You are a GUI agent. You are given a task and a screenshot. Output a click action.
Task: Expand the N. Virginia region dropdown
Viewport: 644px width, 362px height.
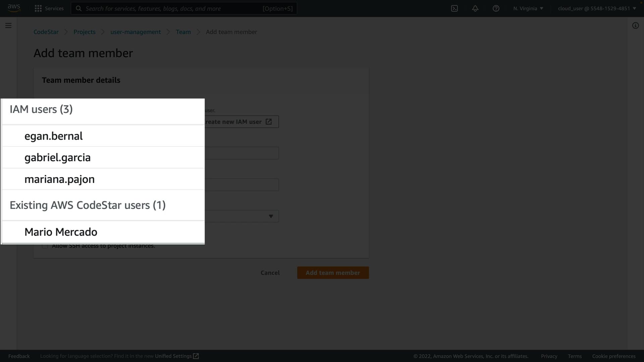[528, 8]
